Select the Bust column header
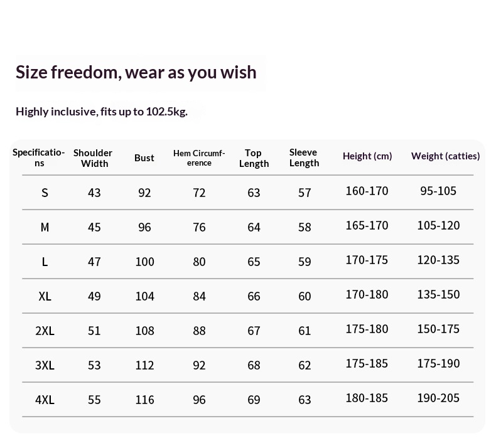The height and width of the screenshot is (448, 496). 144,158
